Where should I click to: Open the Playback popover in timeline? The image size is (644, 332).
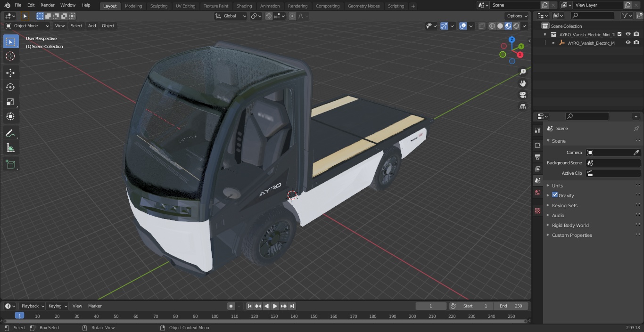point(33,306)
